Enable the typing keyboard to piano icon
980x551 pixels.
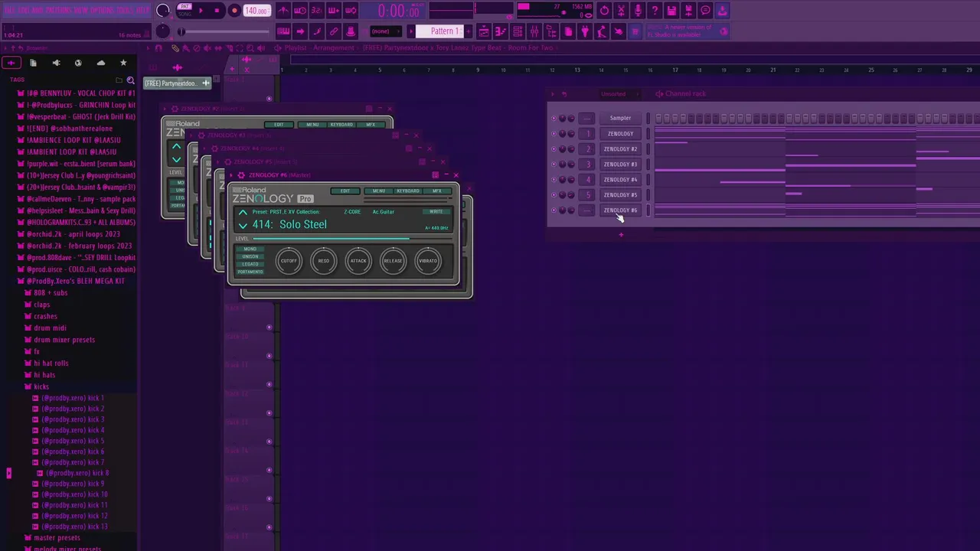(283, 31)
